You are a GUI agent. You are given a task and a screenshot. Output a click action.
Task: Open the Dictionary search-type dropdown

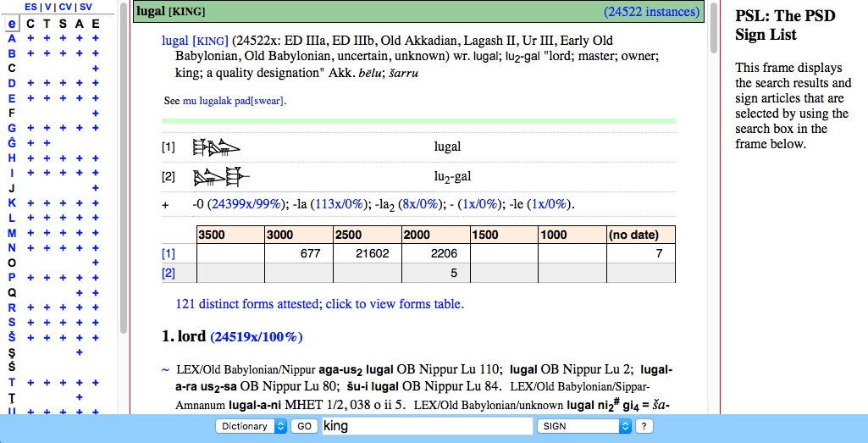252,426
